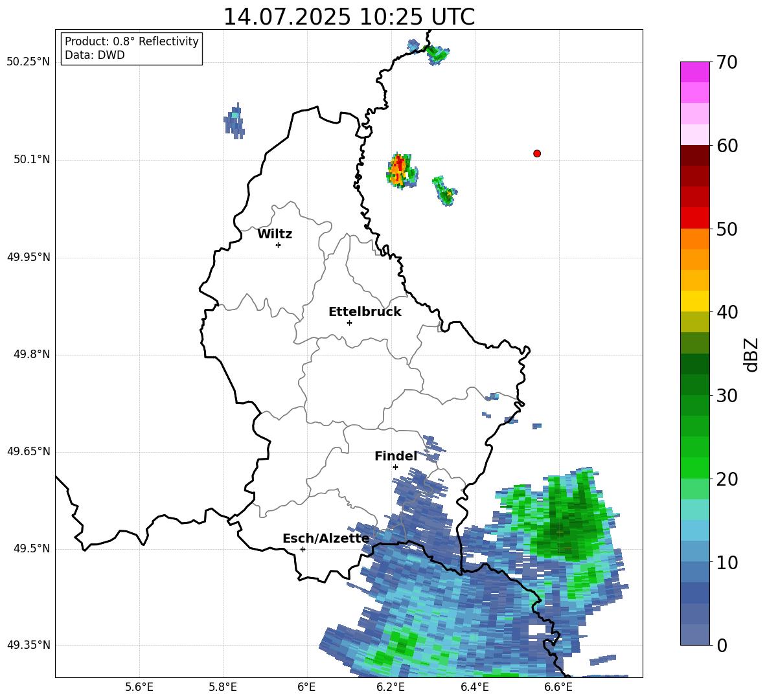Click the 49.65°N latitude label
The image size is (767, 700).
pos(29,451)
